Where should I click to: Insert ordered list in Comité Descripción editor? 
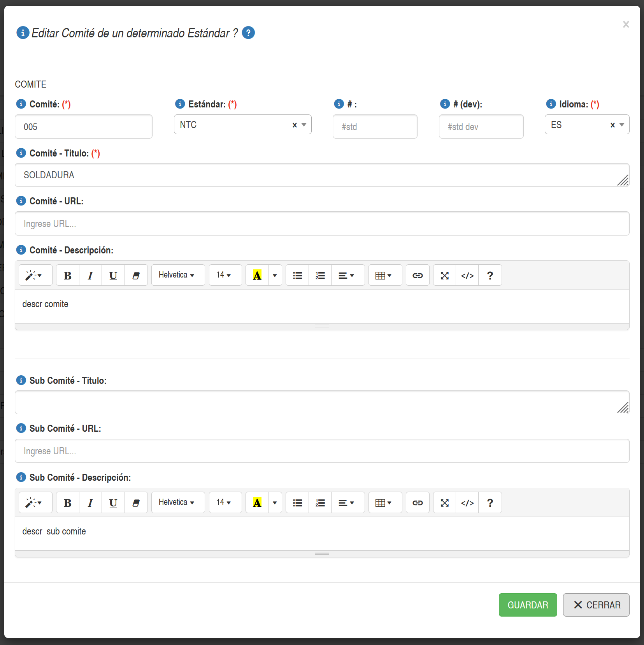[x=320, y=276]
